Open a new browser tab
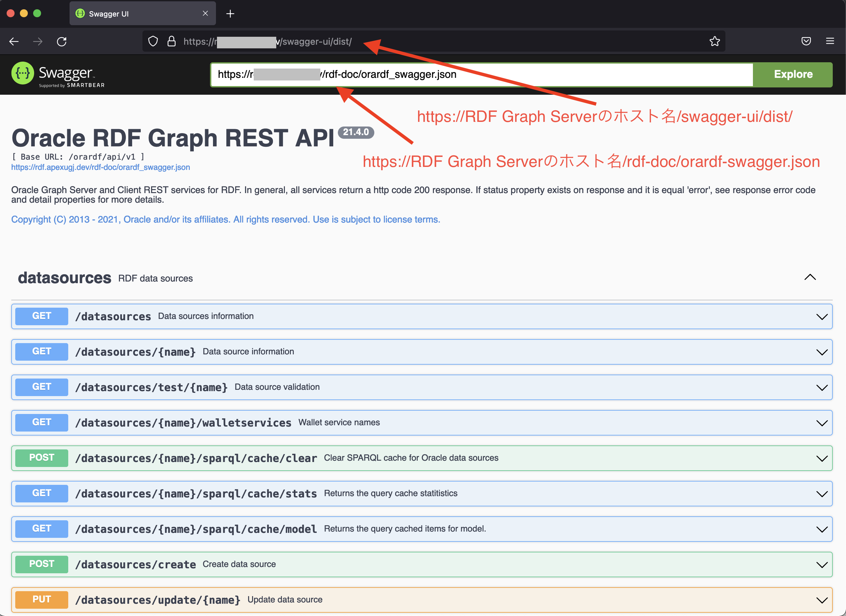The width and height of the screenshot is (846, 616). 231,14
